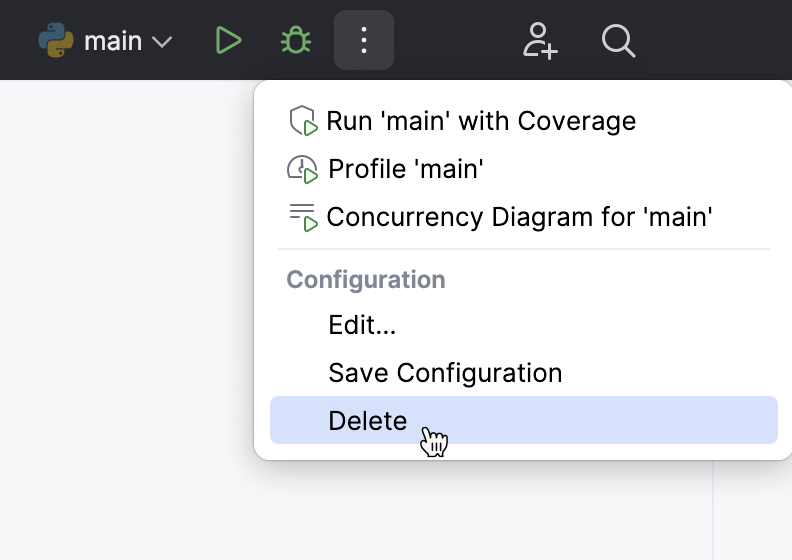
Task: Open Edit... configuration entry
Action: coord(362,325)
